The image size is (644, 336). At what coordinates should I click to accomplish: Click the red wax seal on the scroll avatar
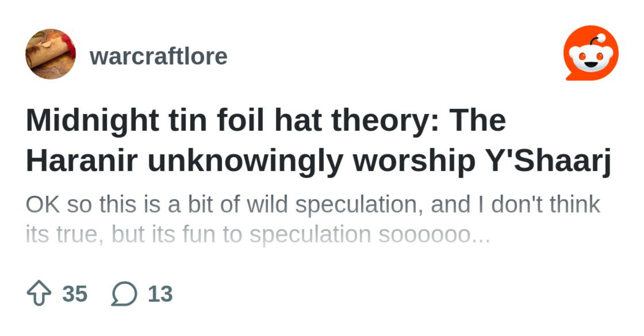click(68, 45)
